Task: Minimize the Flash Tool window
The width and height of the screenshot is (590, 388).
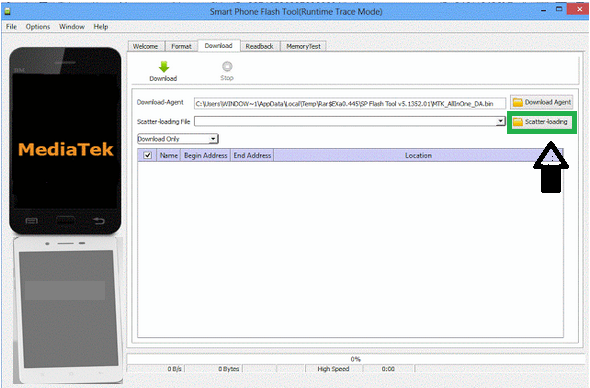Action: [x=543, y=11]
